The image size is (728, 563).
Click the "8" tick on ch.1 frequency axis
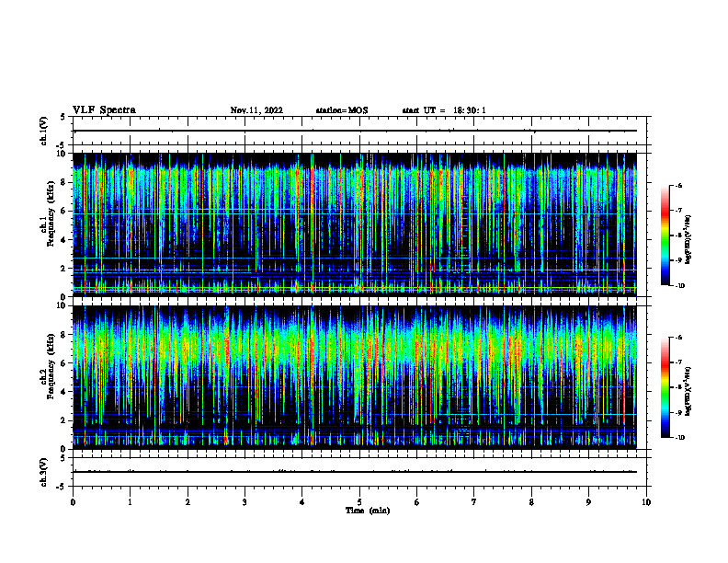pos(64,182)
